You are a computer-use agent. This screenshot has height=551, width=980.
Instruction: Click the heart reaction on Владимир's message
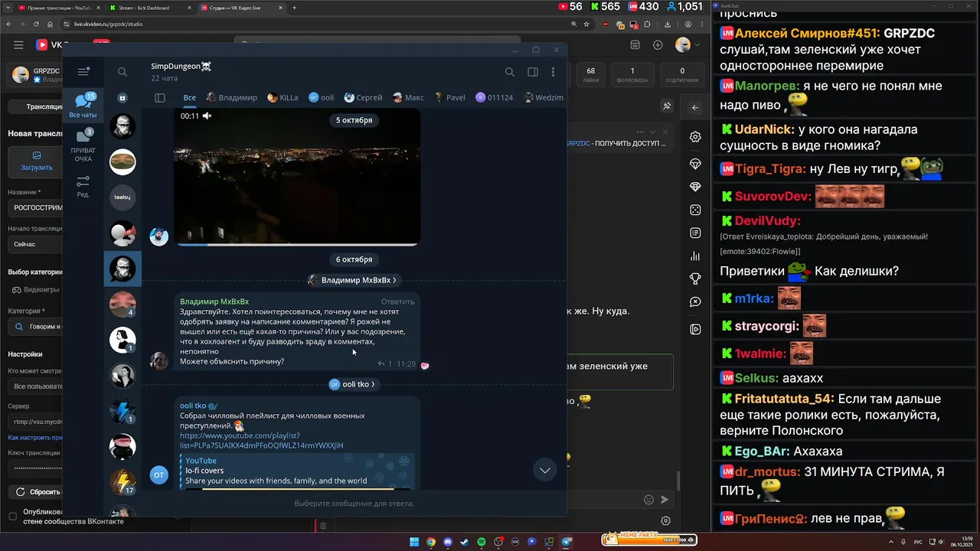[425, 366]
